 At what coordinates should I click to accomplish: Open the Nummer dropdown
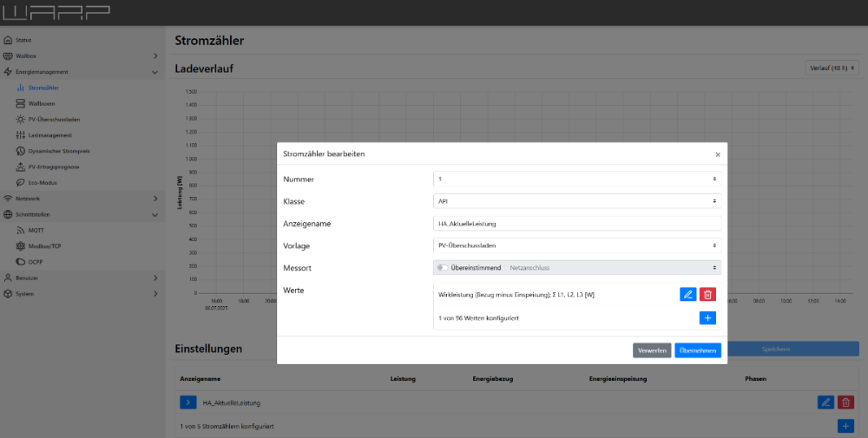coord(576,179)
